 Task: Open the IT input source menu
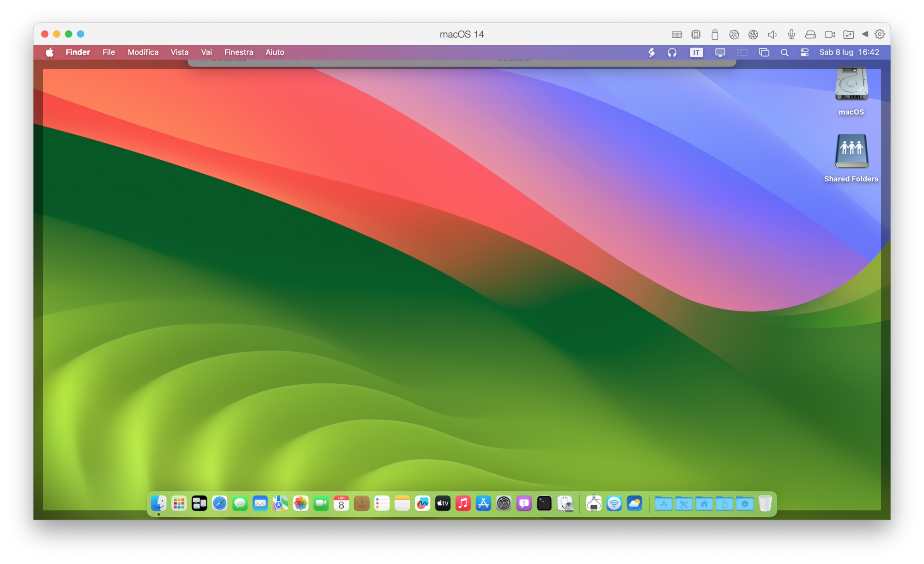(696, 53)
